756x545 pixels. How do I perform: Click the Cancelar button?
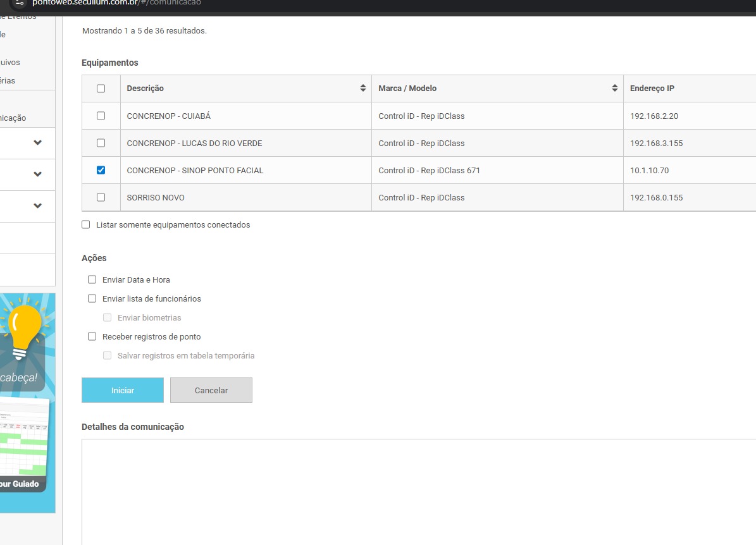point(211,390)
